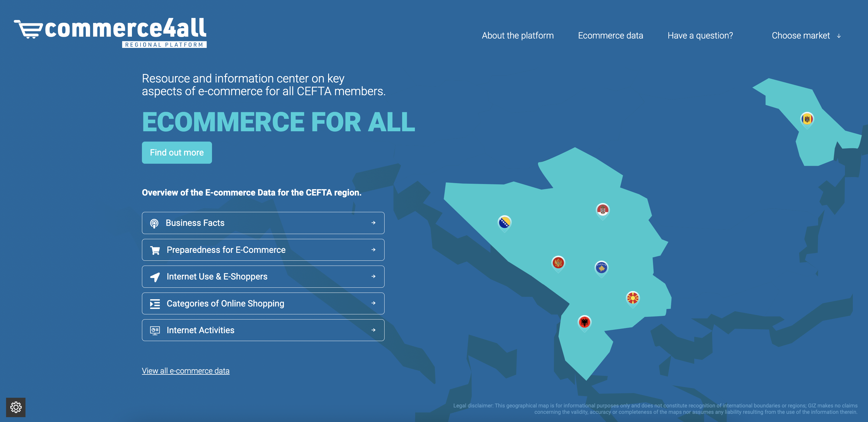Click the Internet Use & E-Shoppers arrow icon

tap(155, 277)
